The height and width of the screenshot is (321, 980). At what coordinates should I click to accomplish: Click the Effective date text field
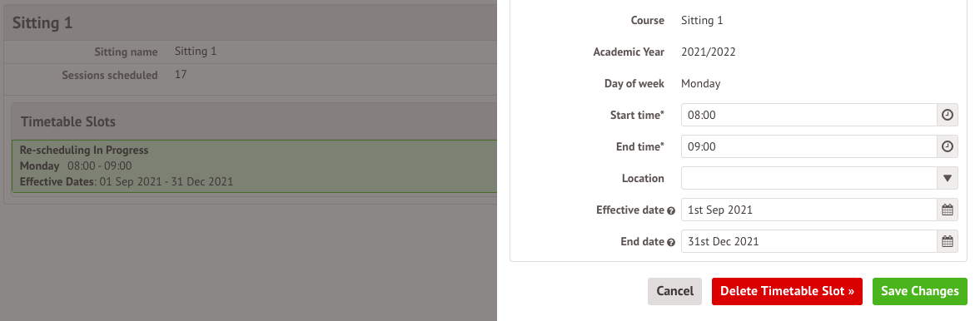(x=809, y=210)
